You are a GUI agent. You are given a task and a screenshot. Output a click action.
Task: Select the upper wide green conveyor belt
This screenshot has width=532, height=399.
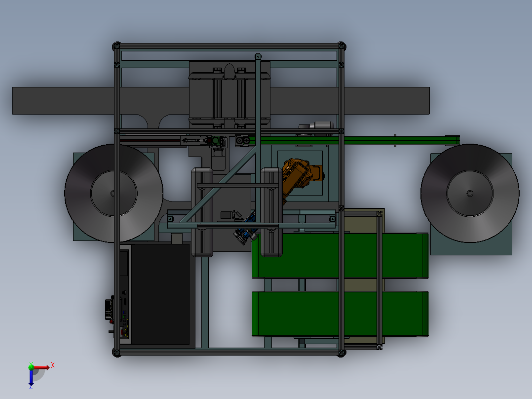pos(341,256)
